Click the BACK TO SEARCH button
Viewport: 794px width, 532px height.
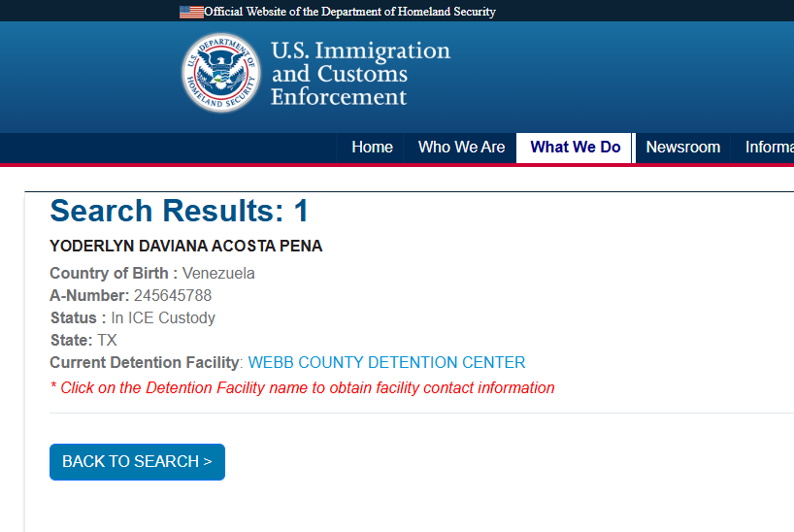click(x=137, y=461)
